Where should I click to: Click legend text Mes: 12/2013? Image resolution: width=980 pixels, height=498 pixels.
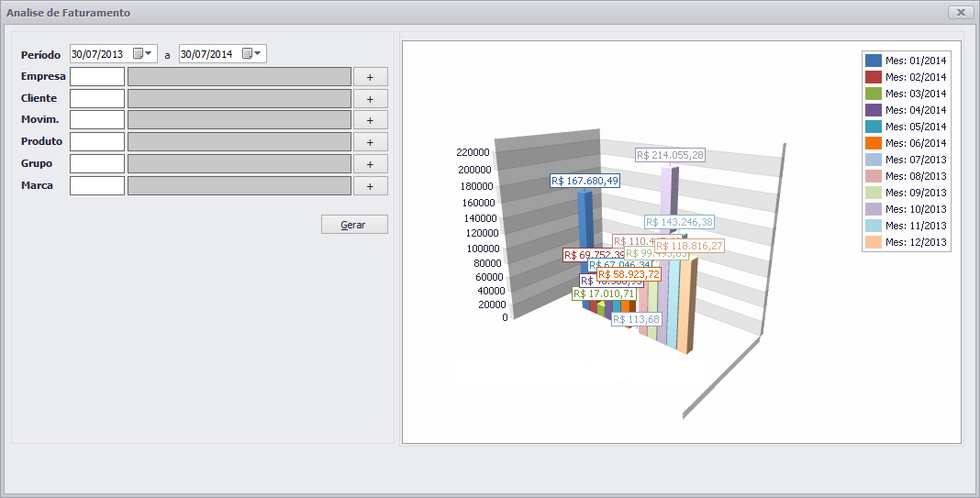pos(916,242)
